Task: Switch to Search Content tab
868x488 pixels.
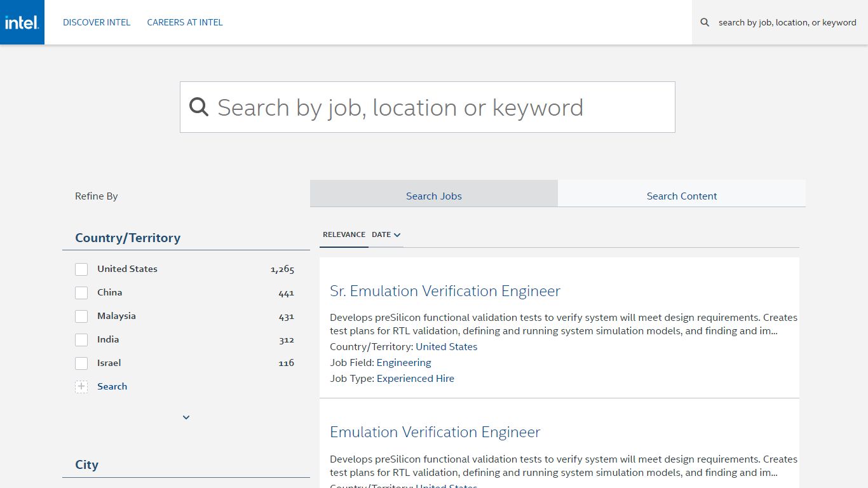Action: coord(682,193)
